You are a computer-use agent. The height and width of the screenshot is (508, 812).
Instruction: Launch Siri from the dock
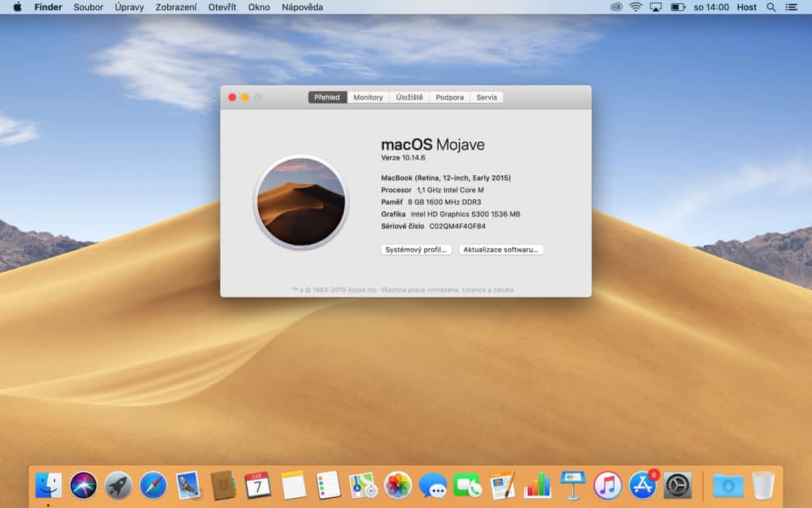coord(83,486)
